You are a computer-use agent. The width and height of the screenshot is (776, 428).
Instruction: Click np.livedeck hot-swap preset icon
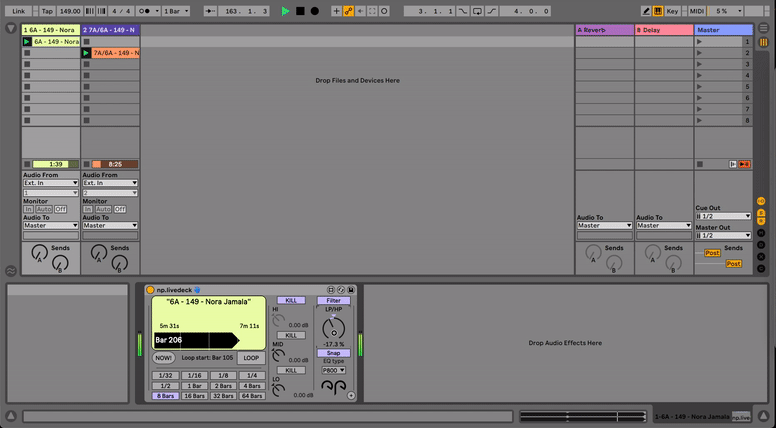(341, 290)
